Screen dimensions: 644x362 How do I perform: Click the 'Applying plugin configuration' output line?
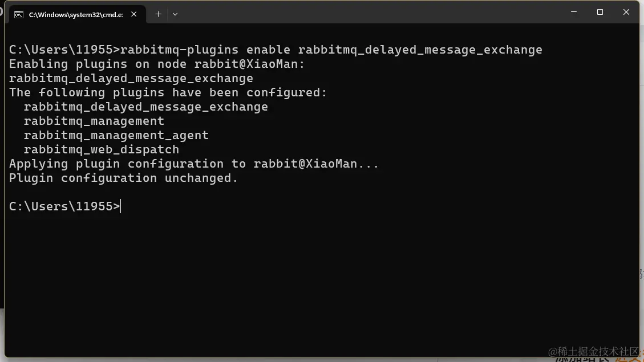[194, 164]
